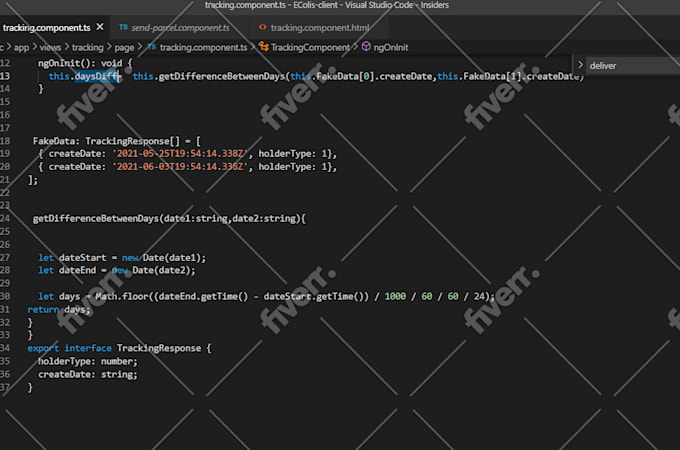Click 'getDifferenceBetweenDays' call on line 13
The image size is (680, 450).
coord(222,76)
